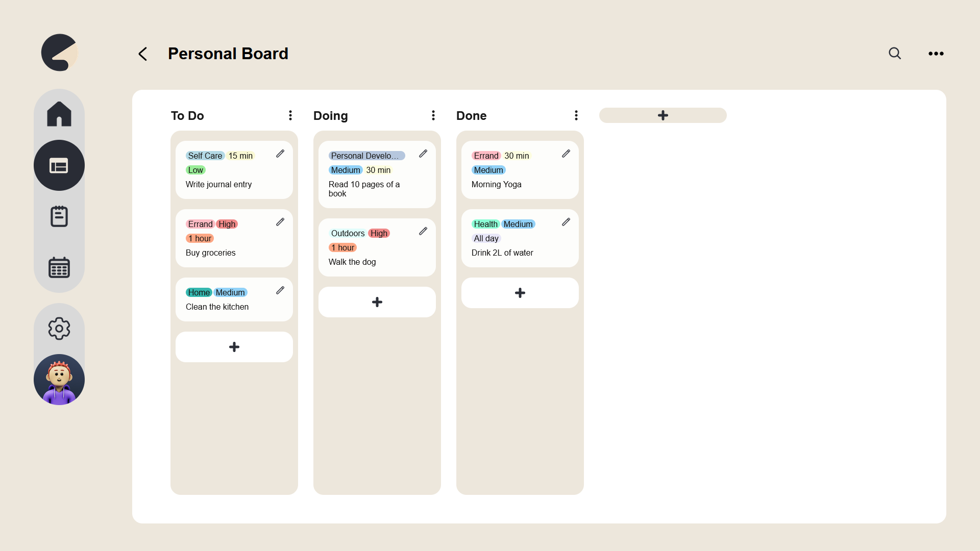The image size is (980, 551).
Task: Go to Home in the sidebar
Action: pos(59,114)
